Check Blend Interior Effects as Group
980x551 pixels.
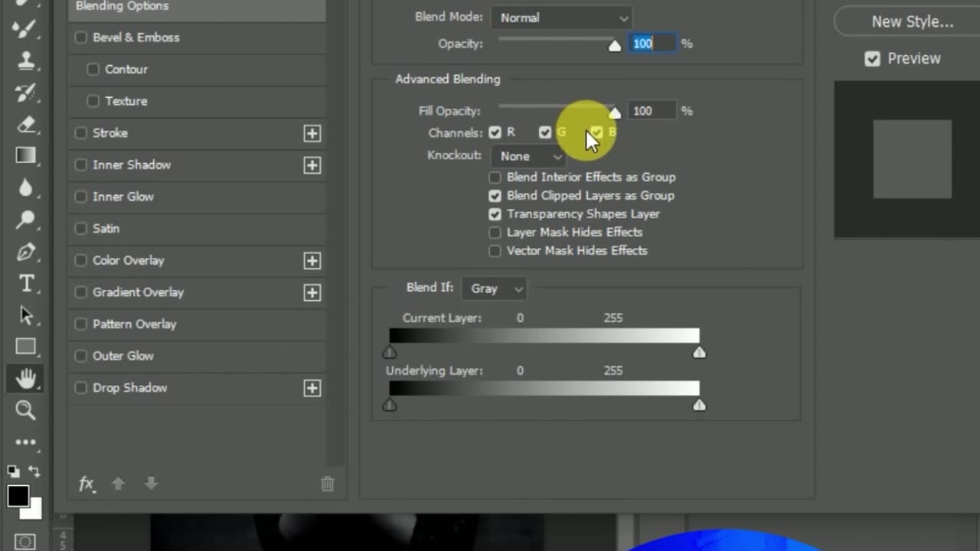pos(495,177)
